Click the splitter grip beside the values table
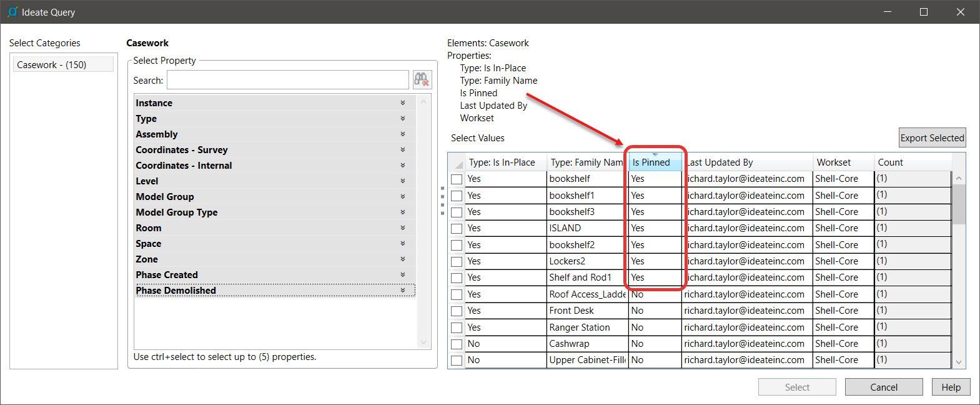The width and height of the screenshot is (980, 405). (442, 200)
